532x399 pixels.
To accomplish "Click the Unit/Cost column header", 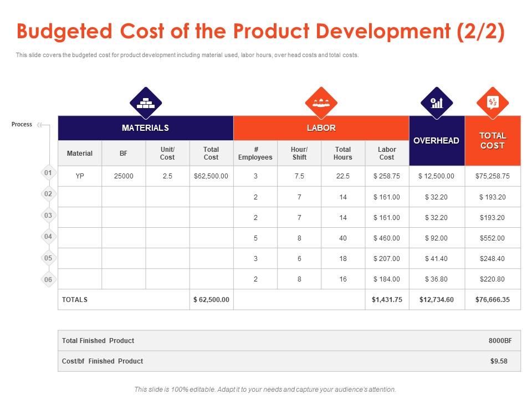I will [x=167, y=154].
